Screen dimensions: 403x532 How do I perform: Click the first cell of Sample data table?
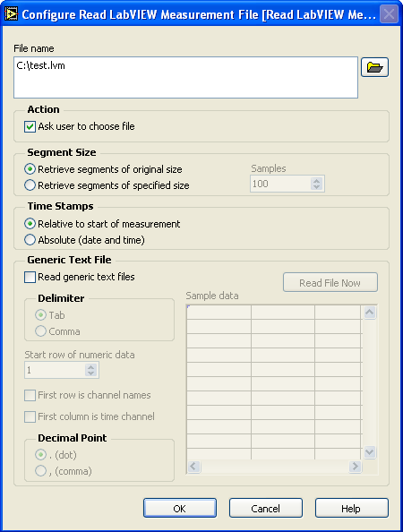click(x=219, y=313)
